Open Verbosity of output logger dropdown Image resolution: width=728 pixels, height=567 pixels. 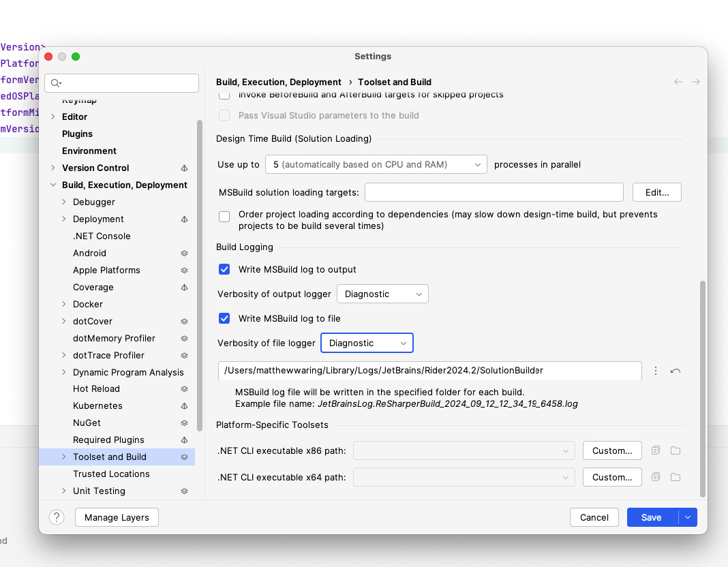(382, 294)
